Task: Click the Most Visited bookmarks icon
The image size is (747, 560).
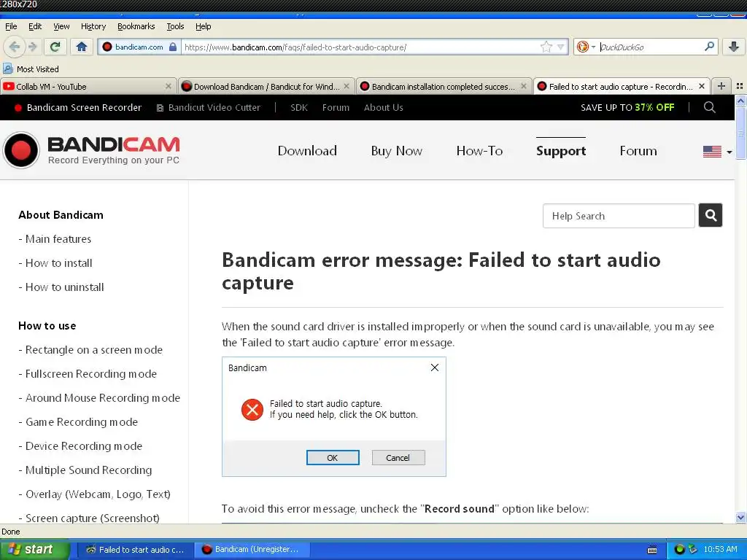Action: click(x=7, y=69)
